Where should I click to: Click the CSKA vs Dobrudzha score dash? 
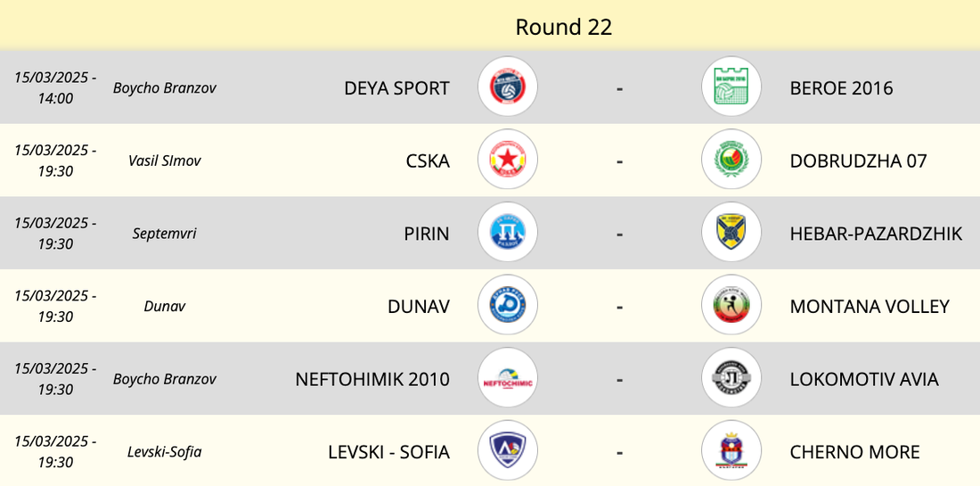(619, 161)
